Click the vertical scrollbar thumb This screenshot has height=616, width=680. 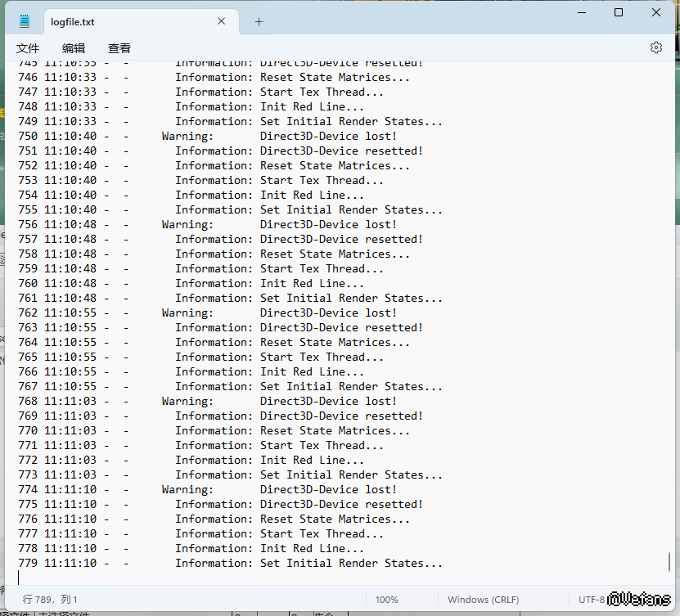[x=669, y=562]
